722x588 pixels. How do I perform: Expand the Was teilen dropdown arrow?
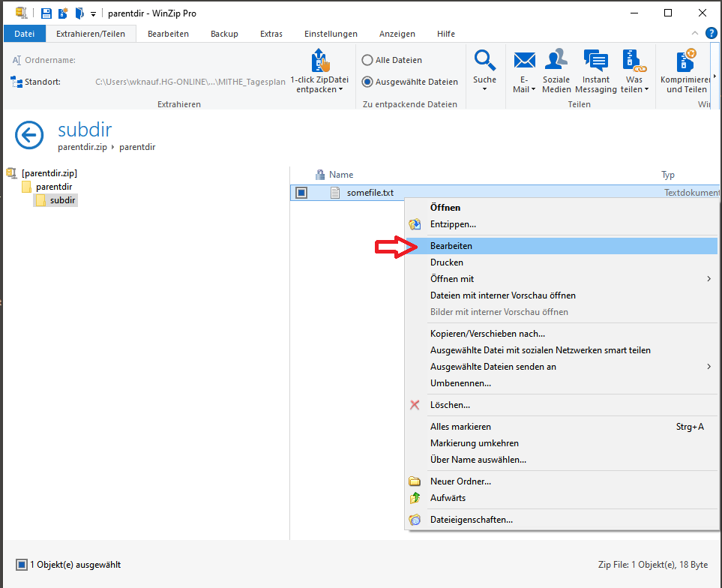pyautogui.click(x=646, y=89)
